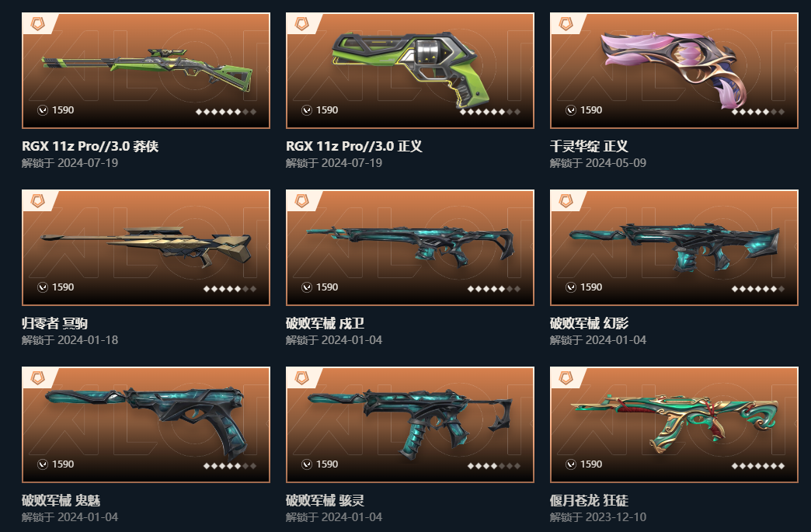Click the 破败军械 骇灵 skin title
Image resolution: width=811 pixels, height=532 pixels.
click(325, 500)
